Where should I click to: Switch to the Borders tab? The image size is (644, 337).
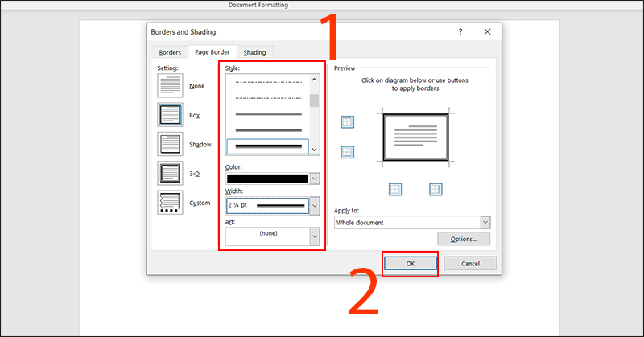[x=170, y=52]
